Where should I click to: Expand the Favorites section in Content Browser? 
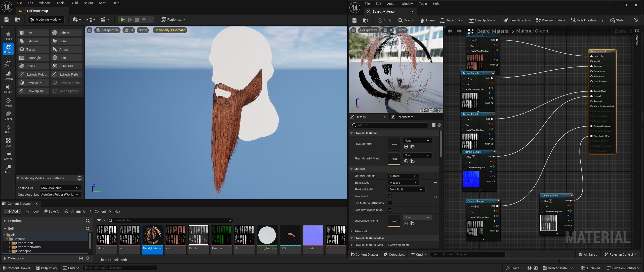click(x=5, y=221)
